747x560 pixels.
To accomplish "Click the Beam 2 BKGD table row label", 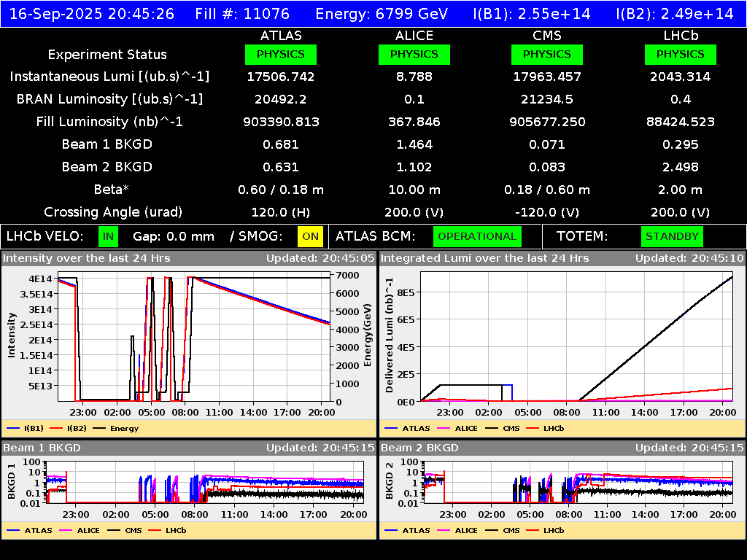I will coord(107,167).
